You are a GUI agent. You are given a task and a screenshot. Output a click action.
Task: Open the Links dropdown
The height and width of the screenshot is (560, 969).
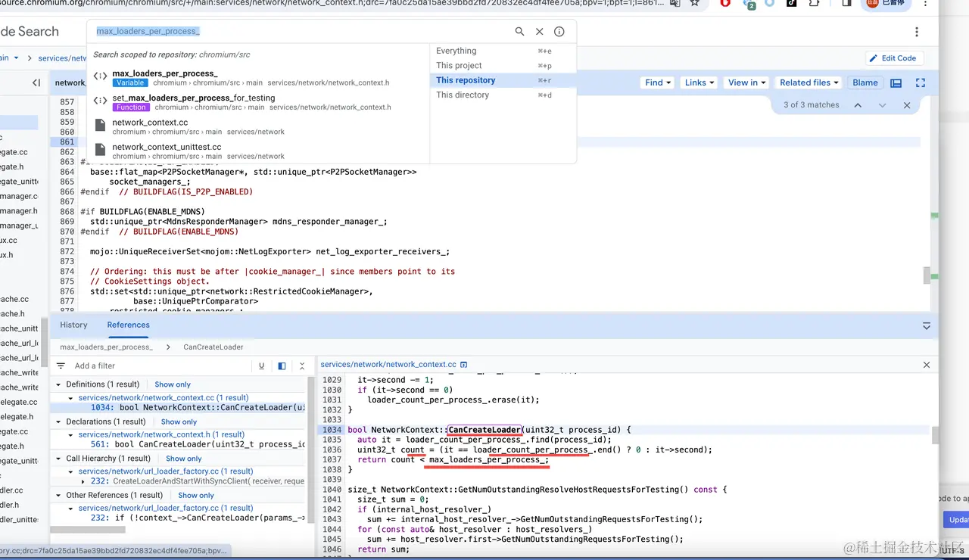(699, 82)
